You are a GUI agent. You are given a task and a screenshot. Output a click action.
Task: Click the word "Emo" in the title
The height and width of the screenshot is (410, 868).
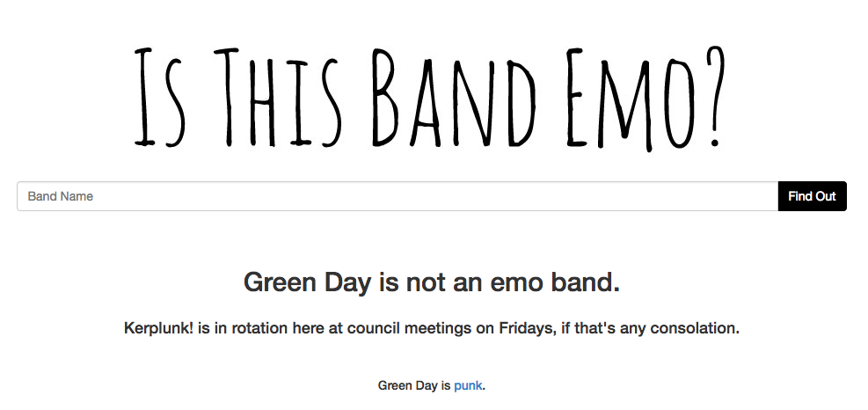(x=624, y=97)
